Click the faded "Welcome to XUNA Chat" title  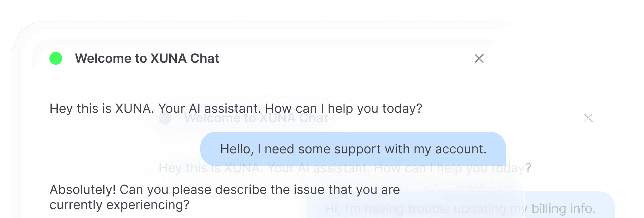point(256,118)
